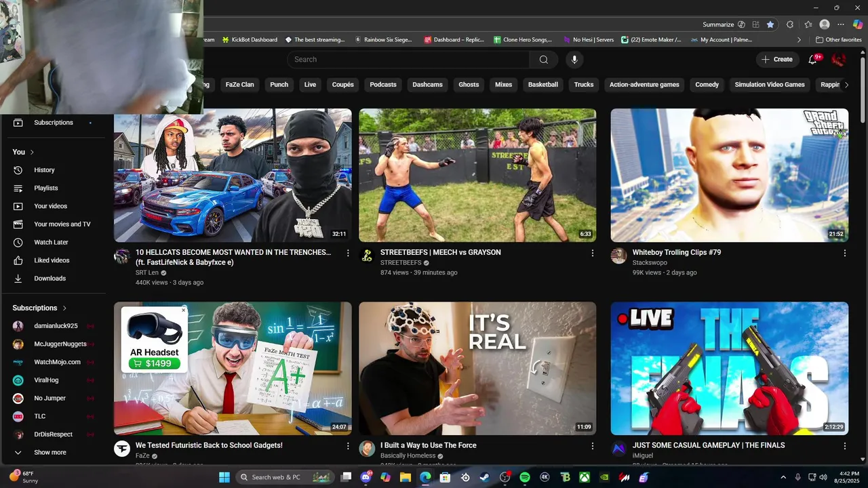Click the blue favorite star icon

[x=770, y=24]
